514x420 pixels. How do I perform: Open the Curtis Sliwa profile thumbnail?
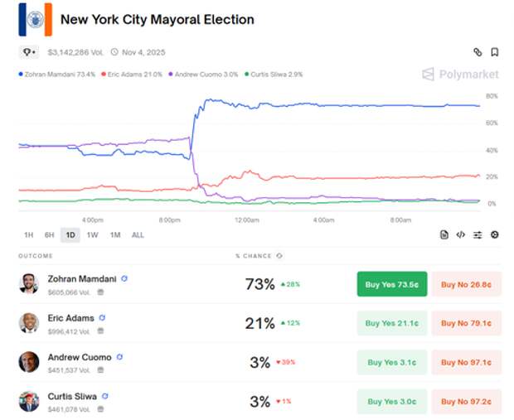tap(29, 401)
